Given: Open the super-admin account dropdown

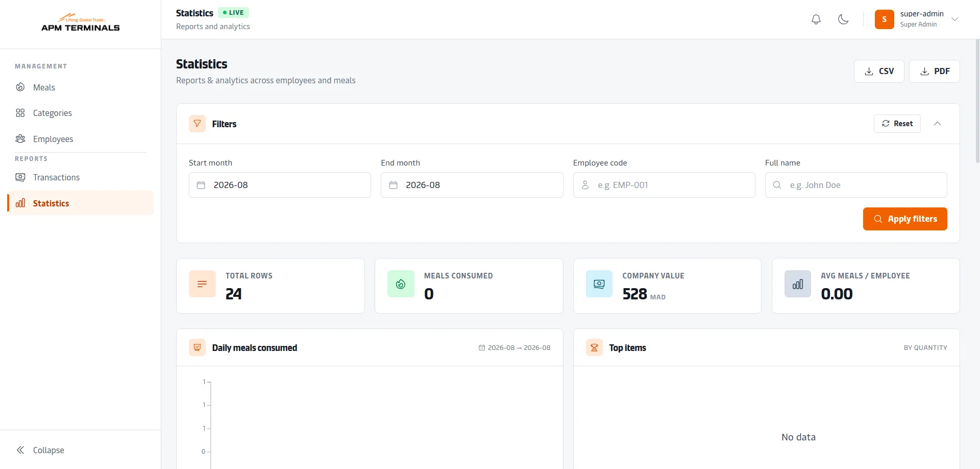Looking at the screenshot, I should [917, 19].
